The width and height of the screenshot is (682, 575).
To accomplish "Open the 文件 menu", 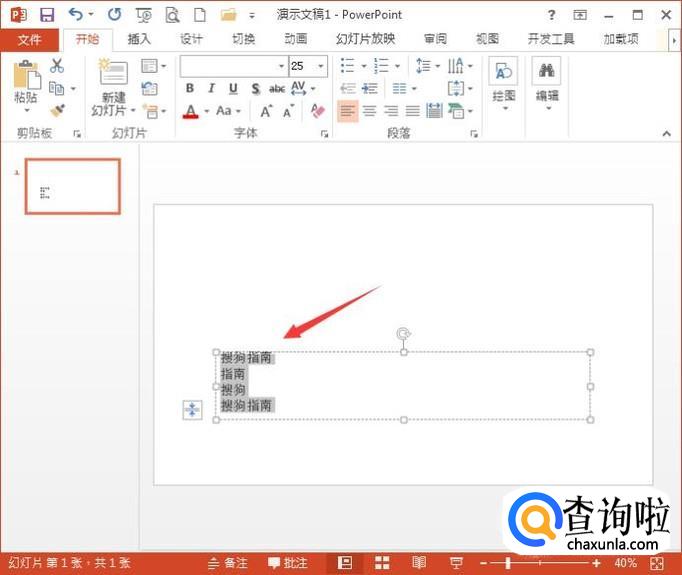I will [x=30, y=39].
